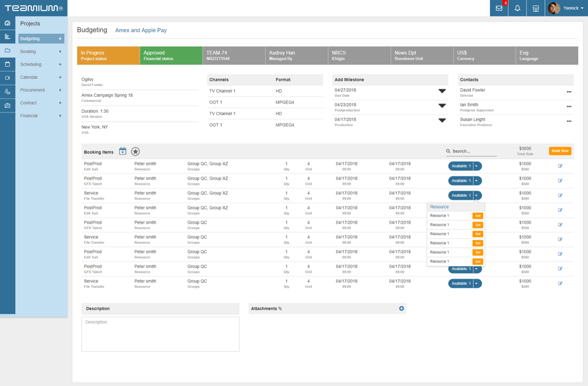This screenshot has width=588, height=386.
Task: Open the calendar icon in left sidebar
Action: [7, 64]
